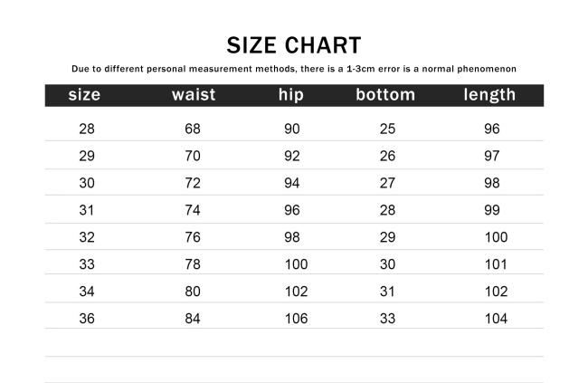The width and height of the screenshot is (588, 383).
Task: Select the 'waist' column header
Action: click(x=194, y=95)
